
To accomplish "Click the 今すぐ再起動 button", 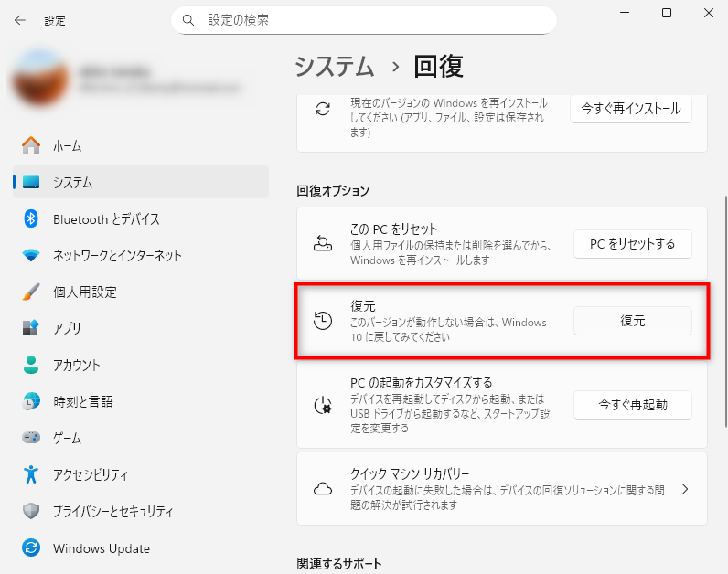I will click(632, 404).
